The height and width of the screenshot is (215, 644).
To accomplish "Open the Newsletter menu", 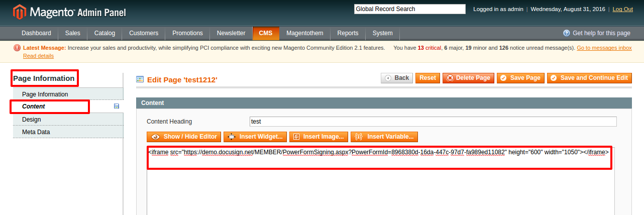I will [231, 33].
